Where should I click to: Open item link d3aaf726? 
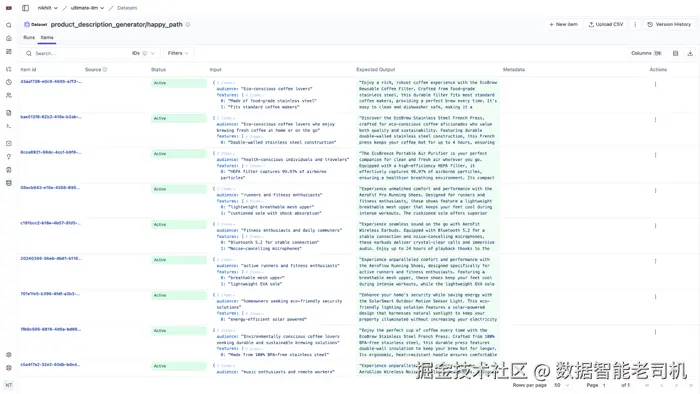(51, 82)
